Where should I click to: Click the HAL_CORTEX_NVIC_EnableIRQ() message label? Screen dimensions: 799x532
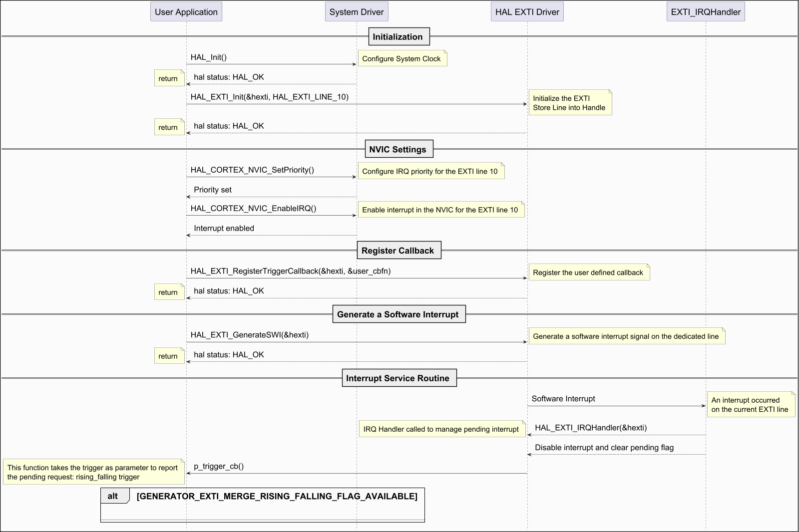pyautogui.click(x=253, y=208)
